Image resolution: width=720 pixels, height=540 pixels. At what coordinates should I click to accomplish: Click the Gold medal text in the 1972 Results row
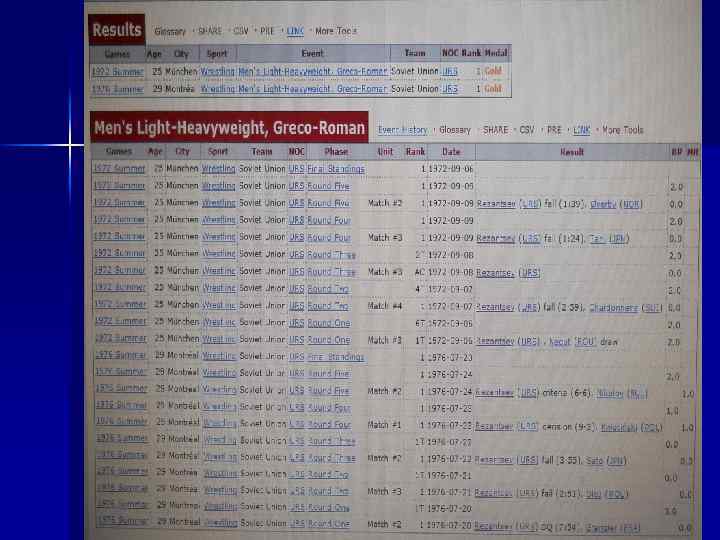tap(493, 71)
